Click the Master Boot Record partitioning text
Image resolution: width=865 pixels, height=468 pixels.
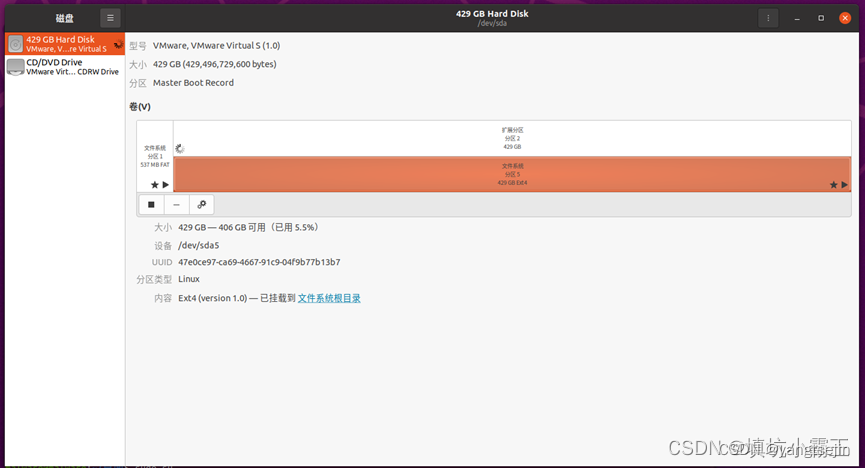[x=193, y=83]
